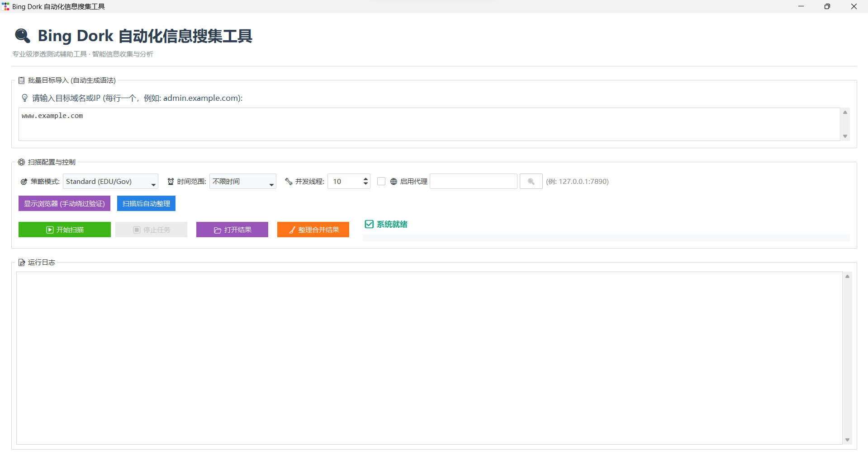Open the 时间范围 不限时间 dropdown
Image resolution: width=868 pixels, height=460 pixels.
pos(242,181)
